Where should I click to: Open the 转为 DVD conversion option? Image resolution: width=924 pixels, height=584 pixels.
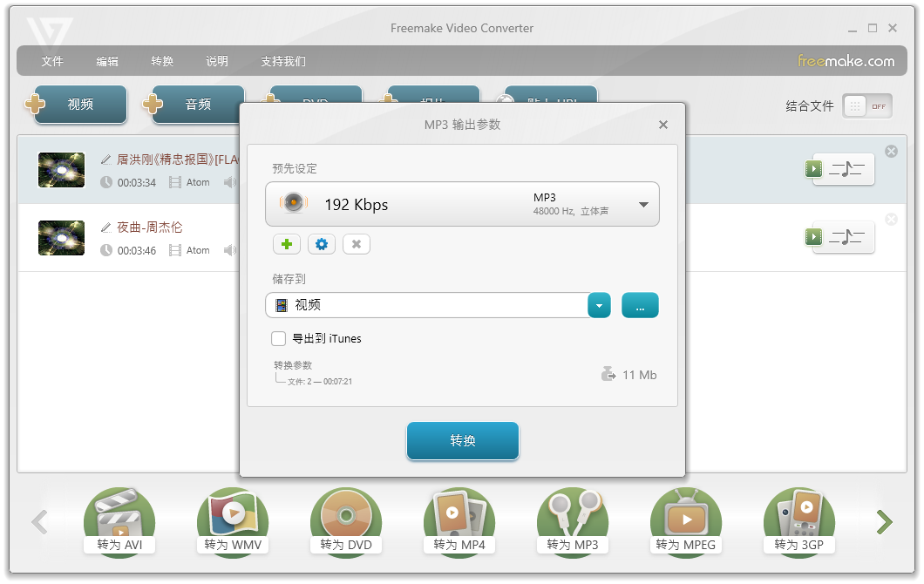point(345,521)
